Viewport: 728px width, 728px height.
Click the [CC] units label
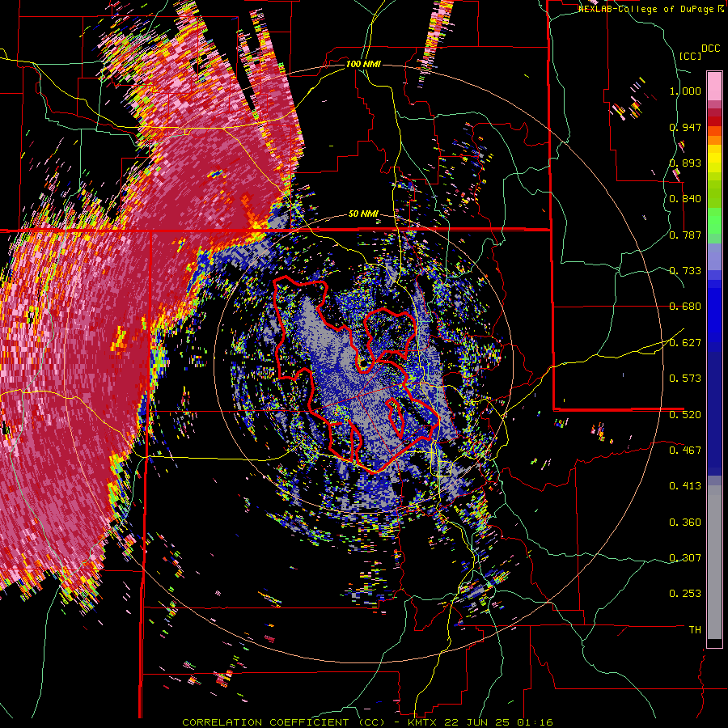[690, 56]
